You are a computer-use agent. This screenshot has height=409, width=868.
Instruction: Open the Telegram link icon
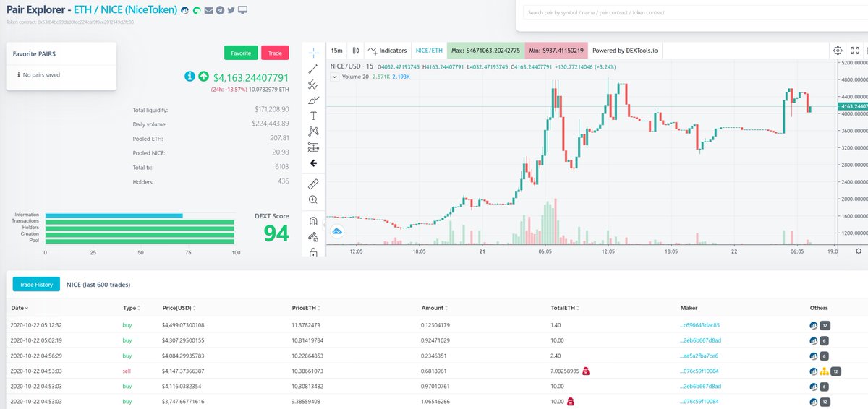click(220, 10)
